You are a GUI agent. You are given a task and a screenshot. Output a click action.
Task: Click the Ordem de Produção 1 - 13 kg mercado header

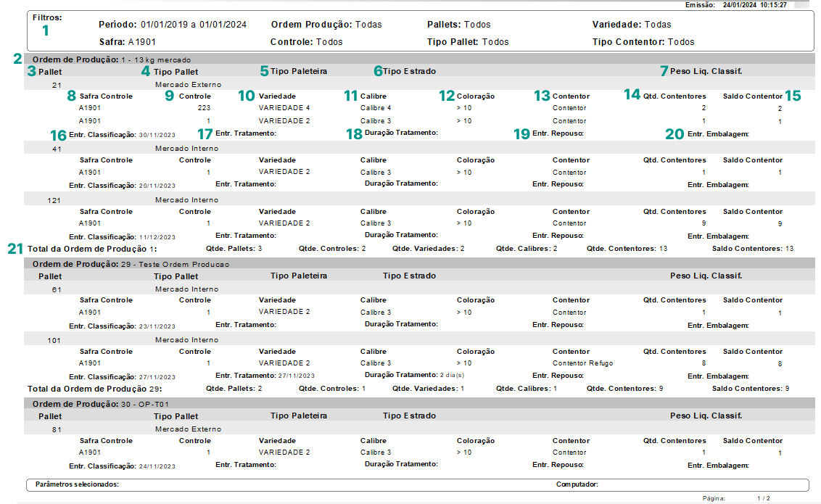click(112, 59)
